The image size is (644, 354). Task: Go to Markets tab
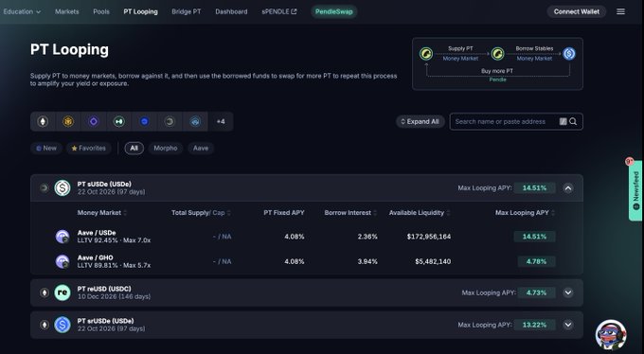click(67, 11)
